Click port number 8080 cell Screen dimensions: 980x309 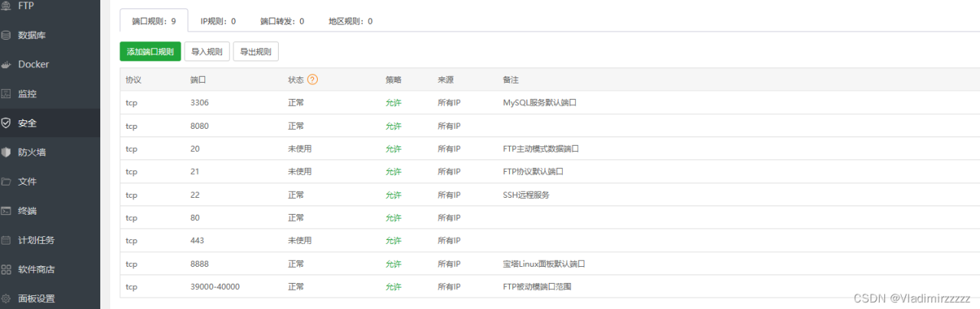pos(199,126)
